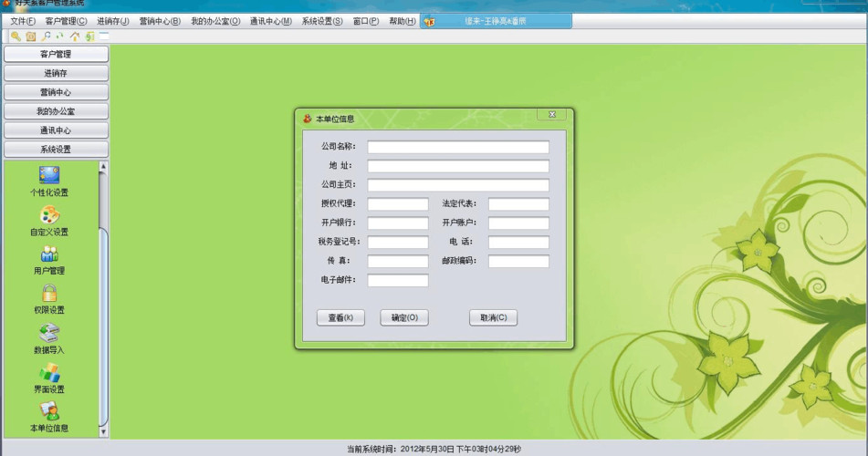This screenshot has width=868, height=456.
Task: Click the sidebar scrollbar up arrow
Action: [103, 166]
